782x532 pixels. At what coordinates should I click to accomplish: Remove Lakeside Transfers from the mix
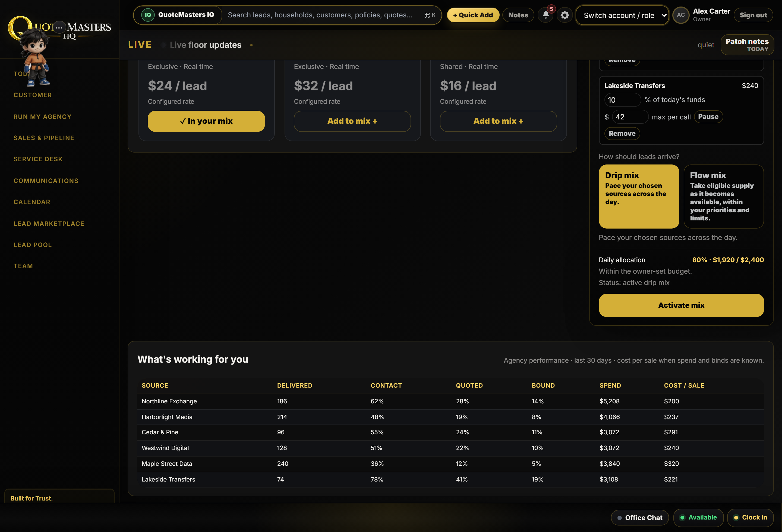point(622,134)
